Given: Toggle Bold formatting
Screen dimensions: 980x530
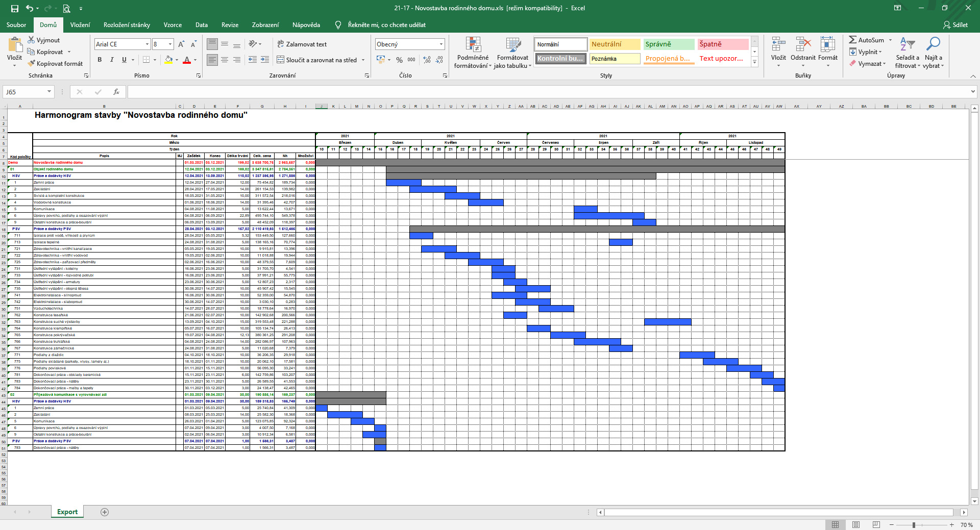Looking at the screenshot, I should [x=100, y=60].
